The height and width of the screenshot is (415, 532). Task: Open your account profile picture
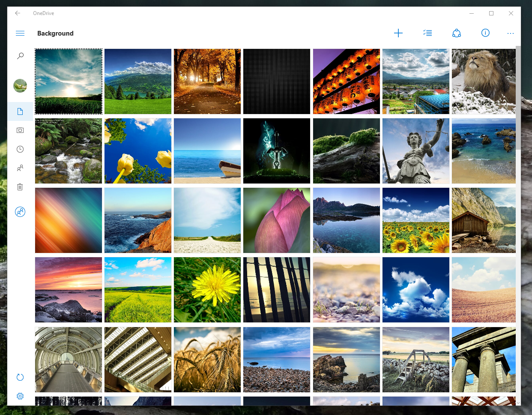pos(20,85)
